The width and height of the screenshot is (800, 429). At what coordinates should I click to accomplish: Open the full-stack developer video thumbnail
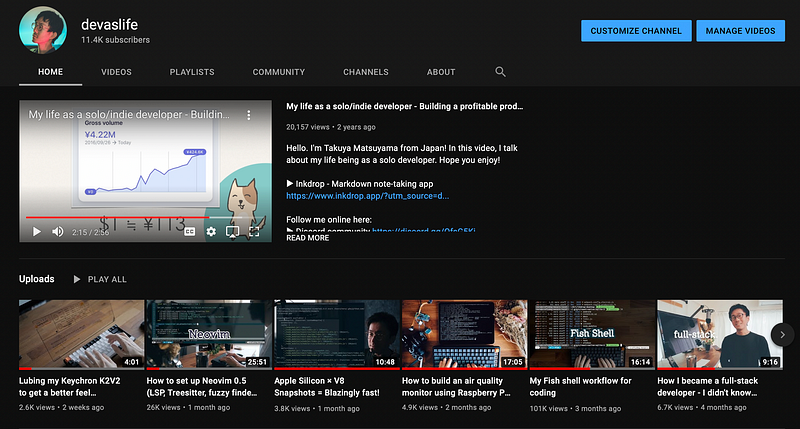720,334
